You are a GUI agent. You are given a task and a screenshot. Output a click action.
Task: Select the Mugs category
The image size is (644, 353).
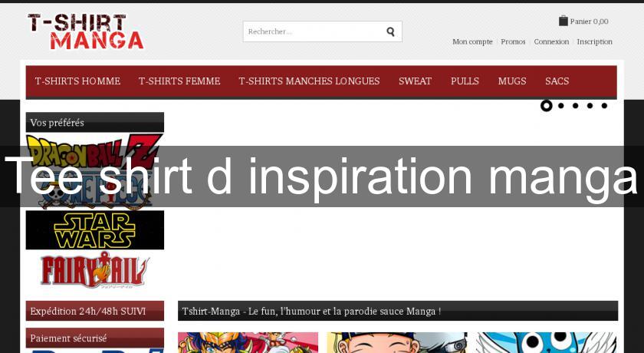512,81
